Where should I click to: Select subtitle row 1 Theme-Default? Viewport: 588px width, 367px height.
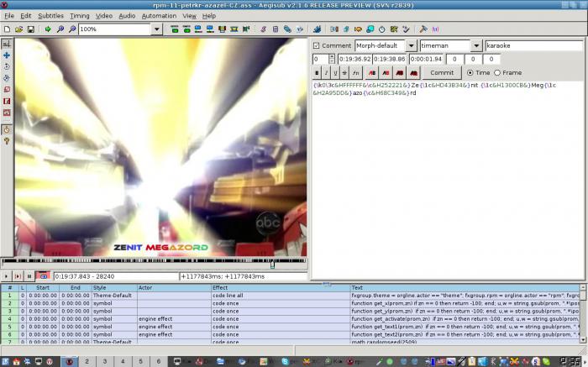tap(291, 296)
